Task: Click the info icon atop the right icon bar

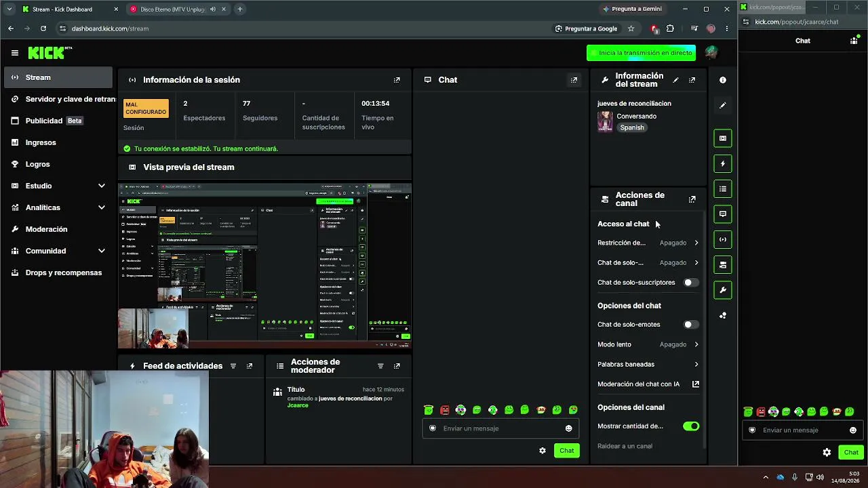Action: 723,80
